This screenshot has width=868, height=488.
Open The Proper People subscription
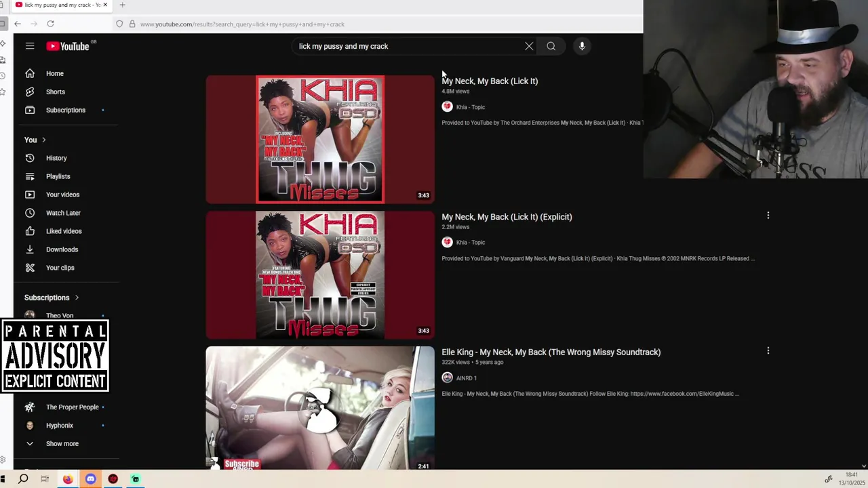click(x=72, y=407)
